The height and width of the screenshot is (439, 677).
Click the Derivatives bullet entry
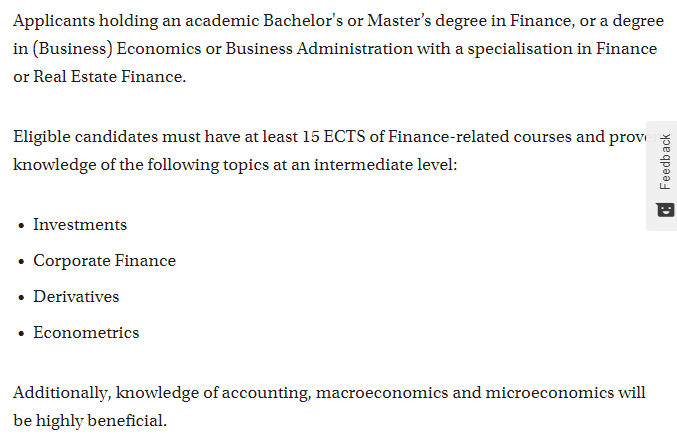tap(76, 297)
